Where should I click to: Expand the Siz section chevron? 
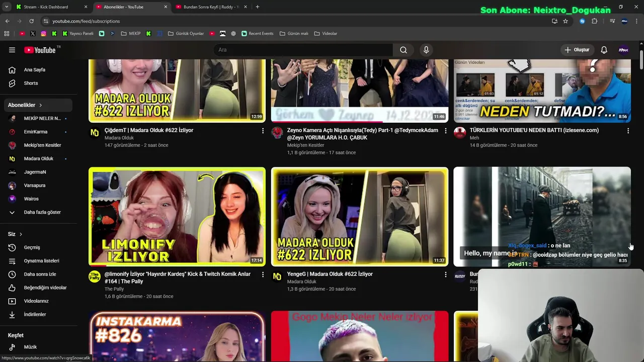[21, 234]
